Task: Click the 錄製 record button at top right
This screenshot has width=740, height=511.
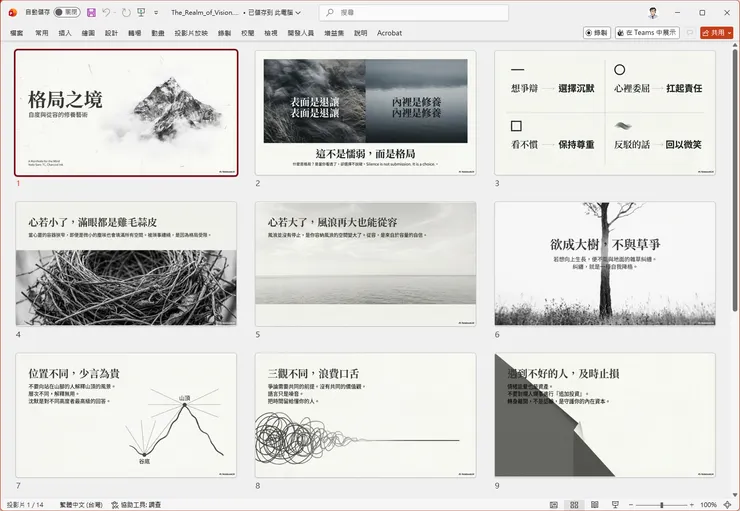Action: [x=597, y=33]
